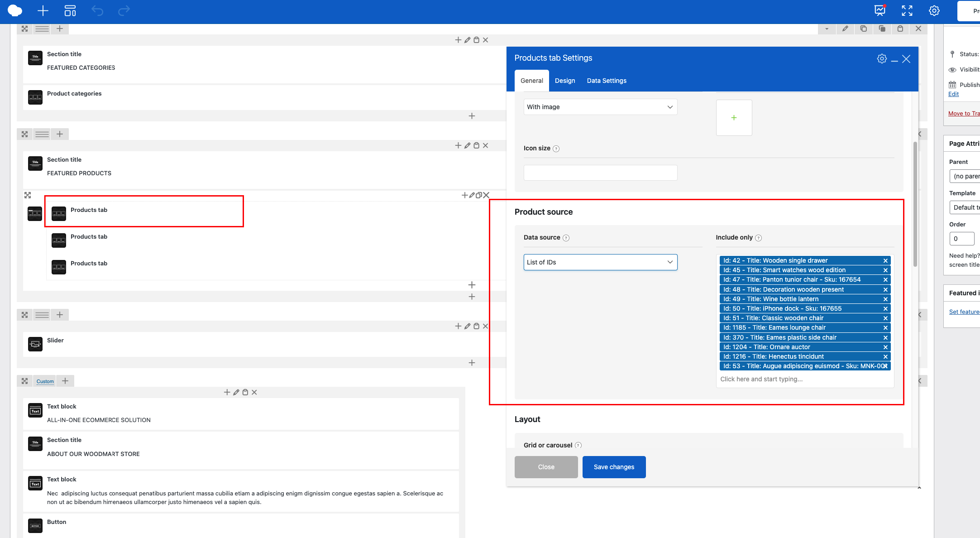Delete the first row using X icon
This screenshot has width=980, height=538.
918,29
